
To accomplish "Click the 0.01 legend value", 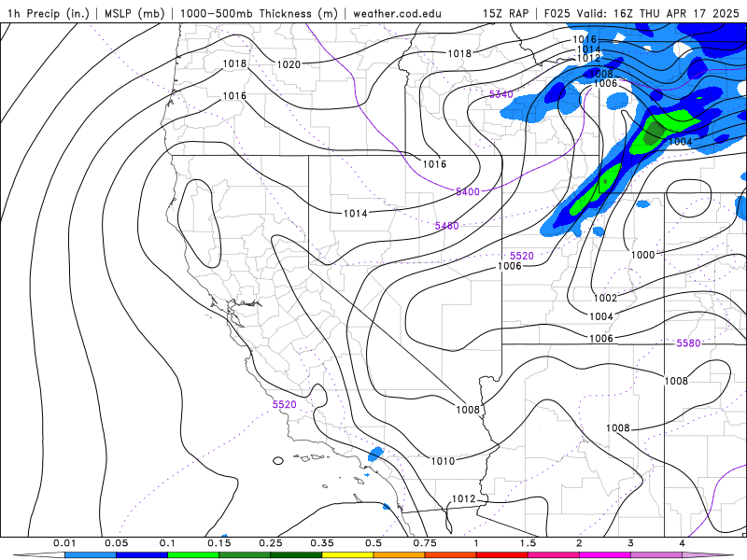I will point(64,543).
